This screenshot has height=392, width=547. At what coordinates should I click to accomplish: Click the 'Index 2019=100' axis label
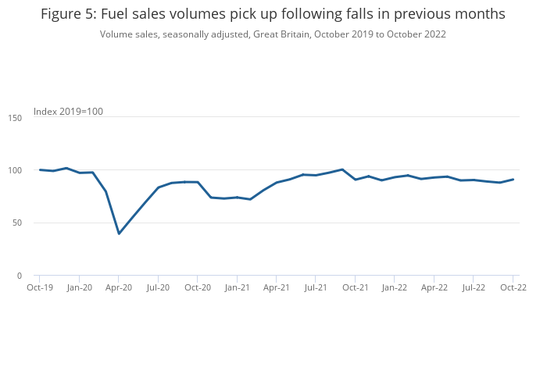68,112
